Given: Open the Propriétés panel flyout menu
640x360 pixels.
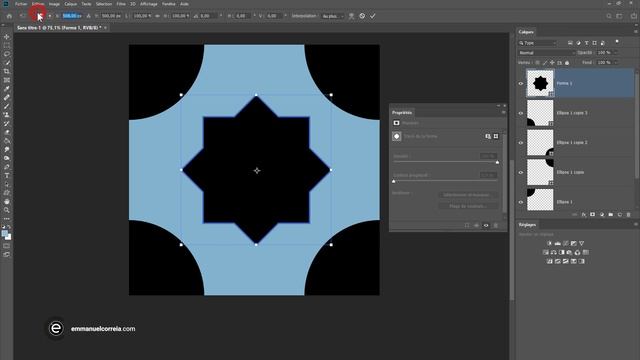Looking at the screenshot, I should point(503,112).
